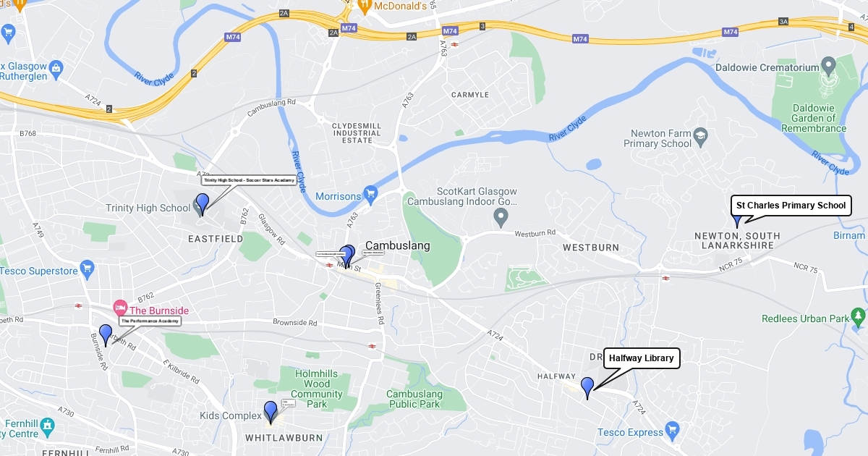Click the Newton Farm Primary School icon

coord(700,136)
